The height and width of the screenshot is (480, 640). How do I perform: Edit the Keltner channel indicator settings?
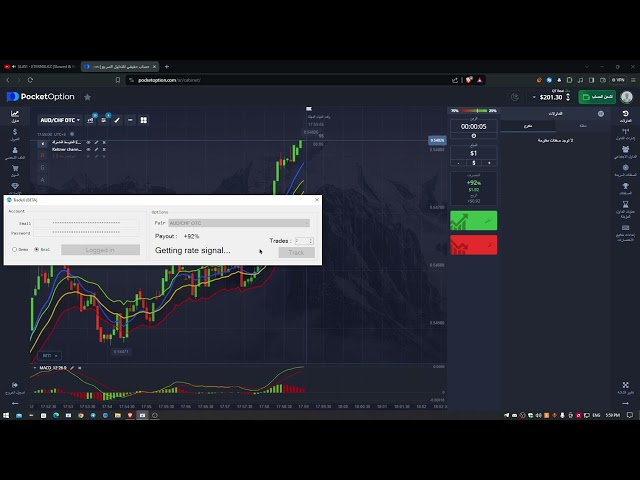(96, 149)
